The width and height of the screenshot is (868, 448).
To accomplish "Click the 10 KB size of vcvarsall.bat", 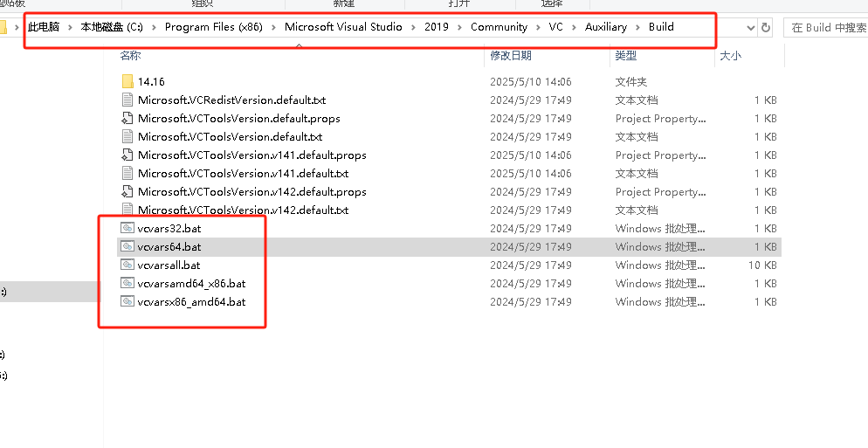I will pos(762,265).
